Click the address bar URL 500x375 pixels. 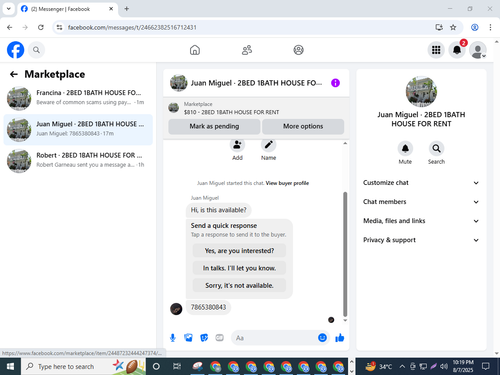click(x=132, y=27)
